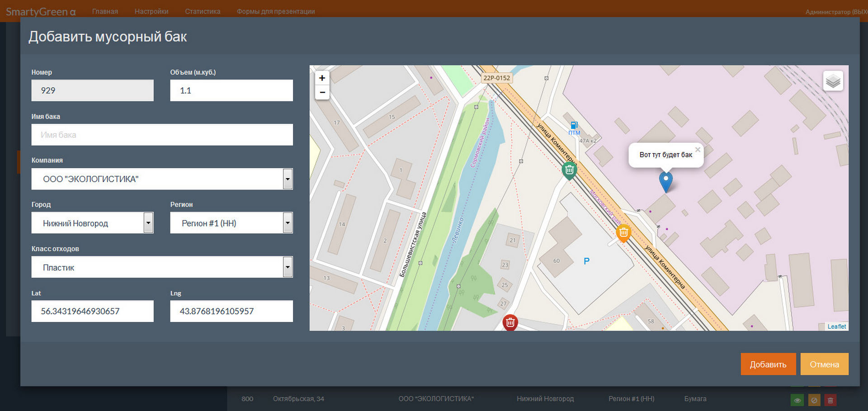
Task: Click the 22Р-0152 road label on map
Action: pos(496,78)
